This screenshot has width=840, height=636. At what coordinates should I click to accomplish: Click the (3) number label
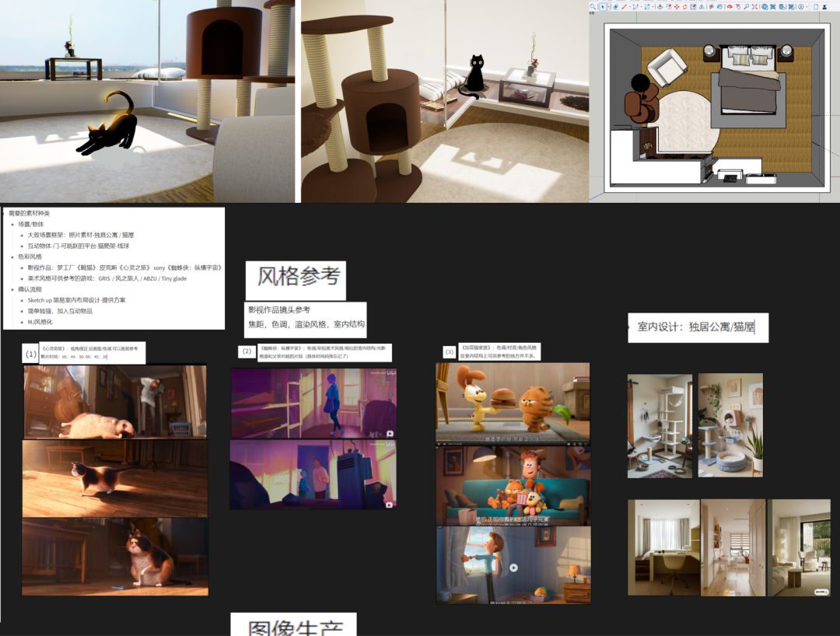tap(450, 351)
